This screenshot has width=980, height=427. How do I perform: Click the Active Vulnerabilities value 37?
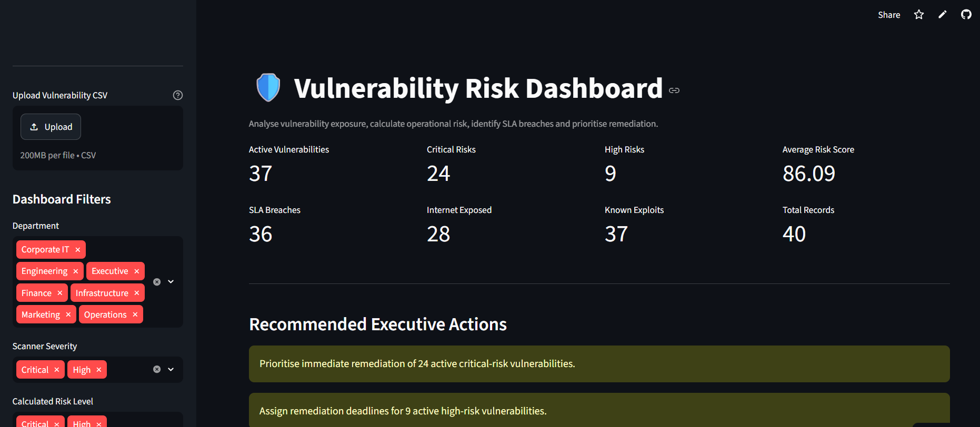click(x=261, y=174)
